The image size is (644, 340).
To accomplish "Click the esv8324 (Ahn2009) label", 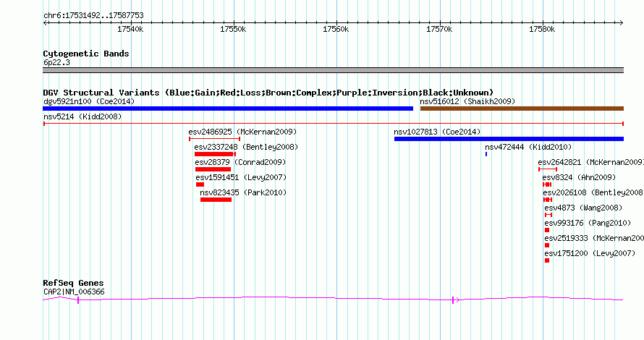I will [579, 177].
